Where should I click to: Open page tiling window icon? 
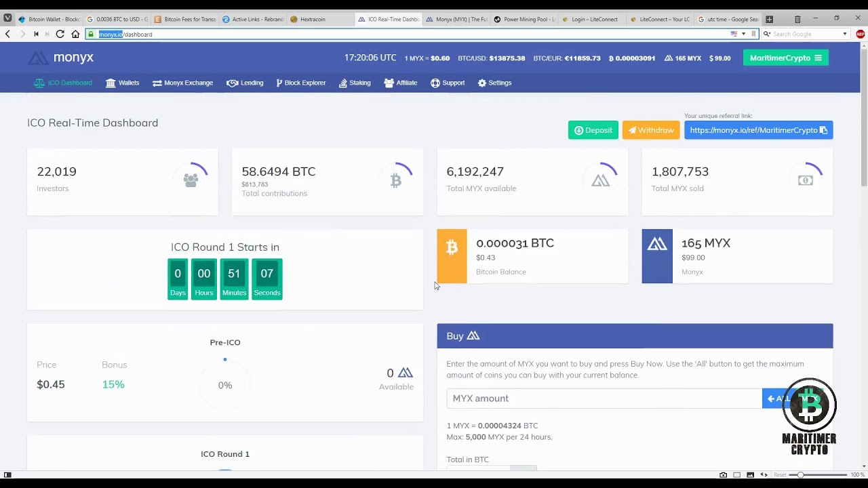tap(737, 475)
